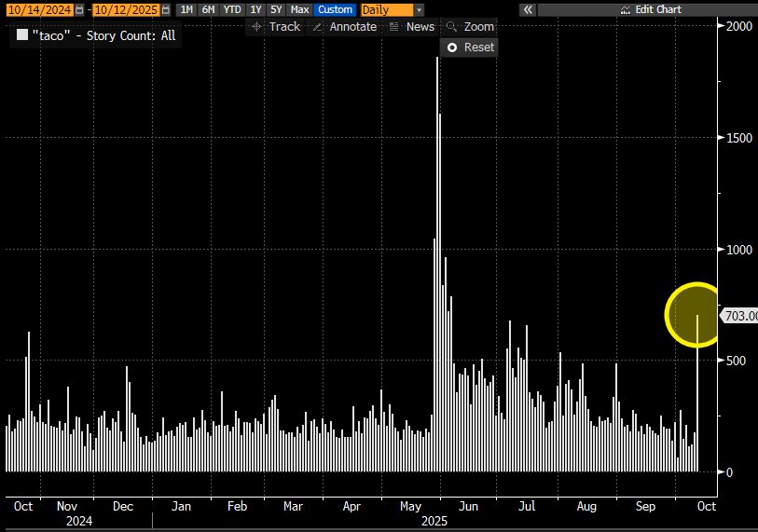Open the News overlay icon
Screen dimensions: 758x532
pos(395,27)
